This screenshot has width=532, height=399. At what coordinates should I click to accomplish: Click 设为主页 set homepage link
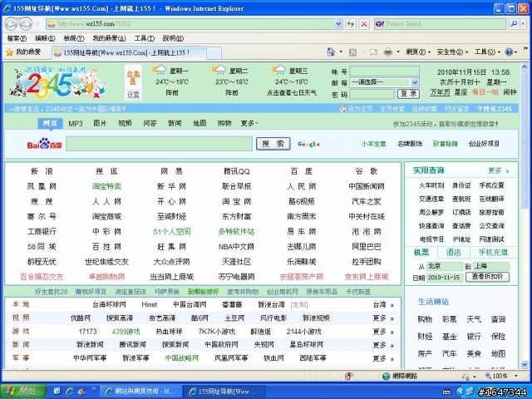point(360,109)
